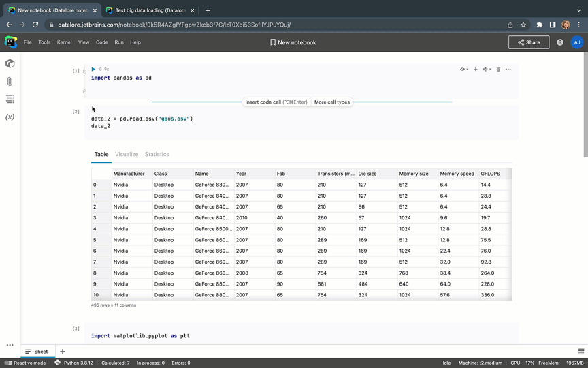Open More cell types dropdown

(x=332, y=102)
